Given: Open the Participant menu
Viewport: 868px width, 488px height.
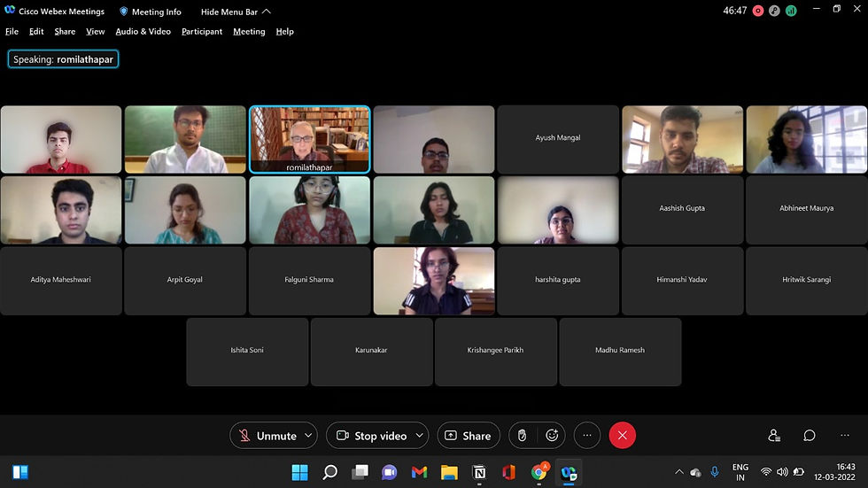Looking at the screenshot, I should click(202, 32).
